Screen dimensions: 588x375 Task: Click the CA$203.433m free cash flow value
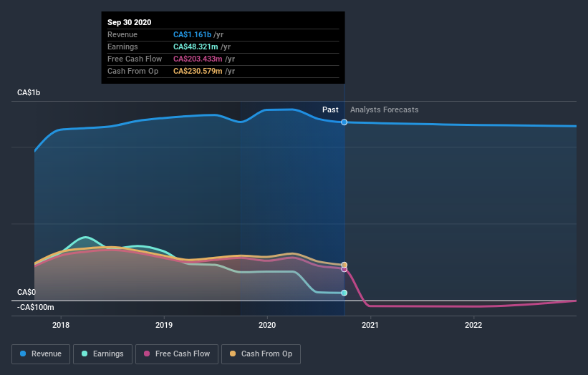tap(198, 59)
